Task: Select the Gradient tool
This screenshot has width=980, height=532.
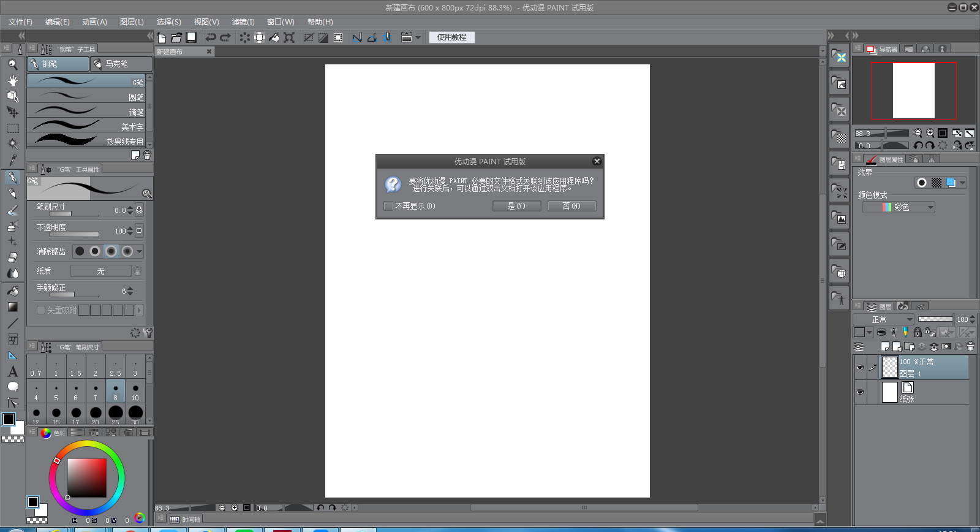Action: point(12,307)
